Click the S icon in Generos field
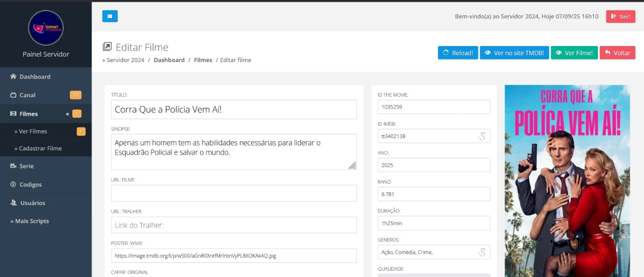Image resolution: width=644 pixels, height=277 pixels. click(482, 252)
